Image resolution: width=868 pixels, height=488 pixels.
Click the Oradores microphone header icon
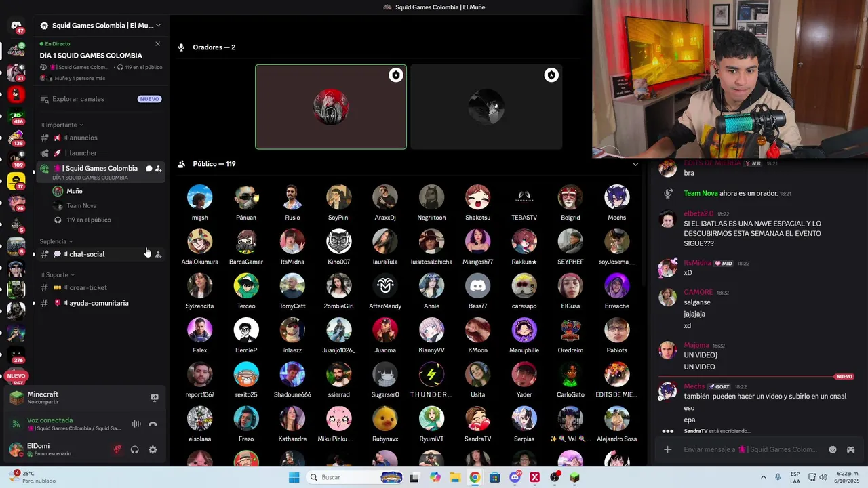181,47
